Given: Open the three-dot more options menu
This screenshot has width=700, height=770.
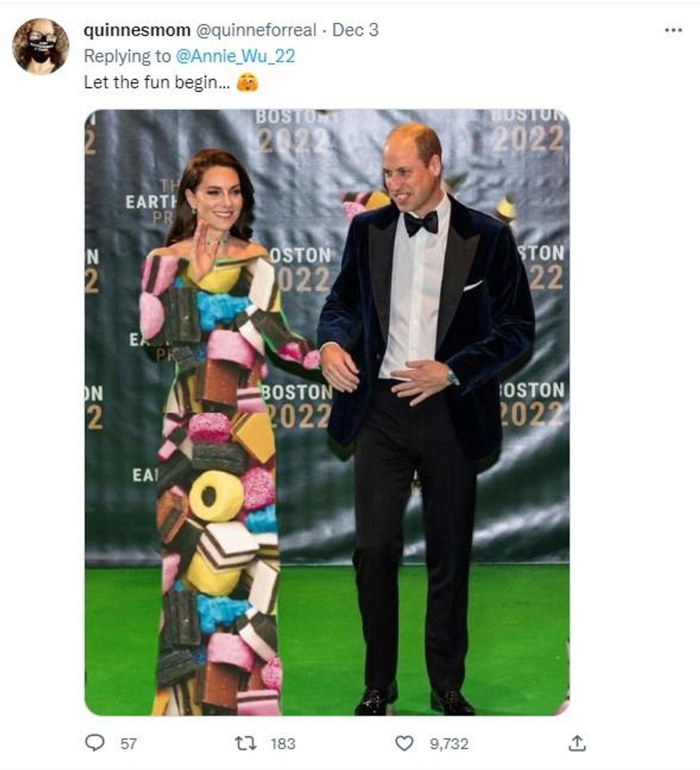Looking at the screenshot, I should click(x=673, y=31).
